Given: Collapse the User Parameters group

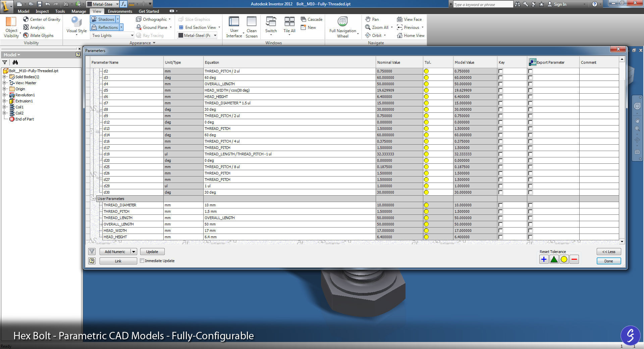Looking at the screenshot, I should point(94,199).
